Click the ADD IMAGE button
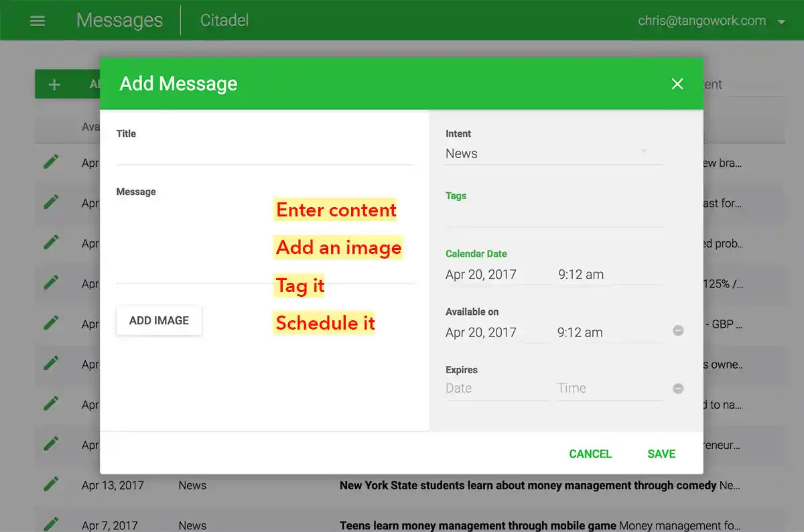Viewport: 804px width, 532px height. point(159,320)
